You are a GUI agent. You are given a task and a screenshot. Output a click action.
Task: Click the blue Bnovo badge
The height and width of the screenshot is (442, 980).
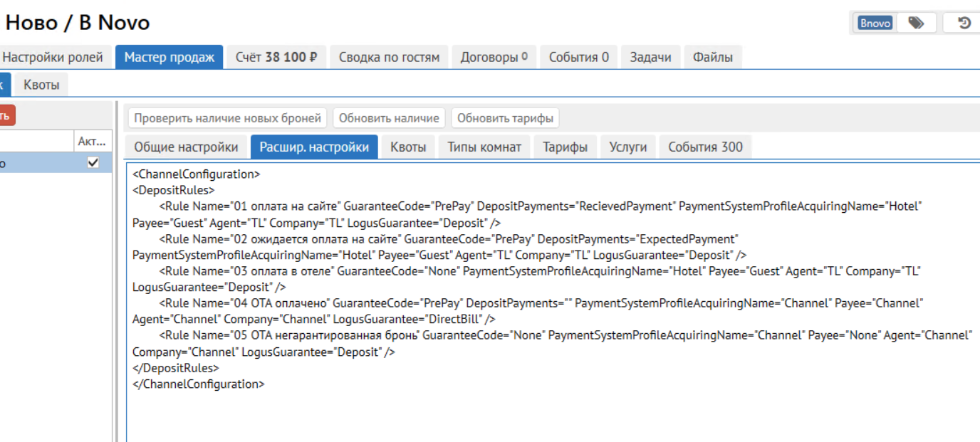click(x=875, y=23)
